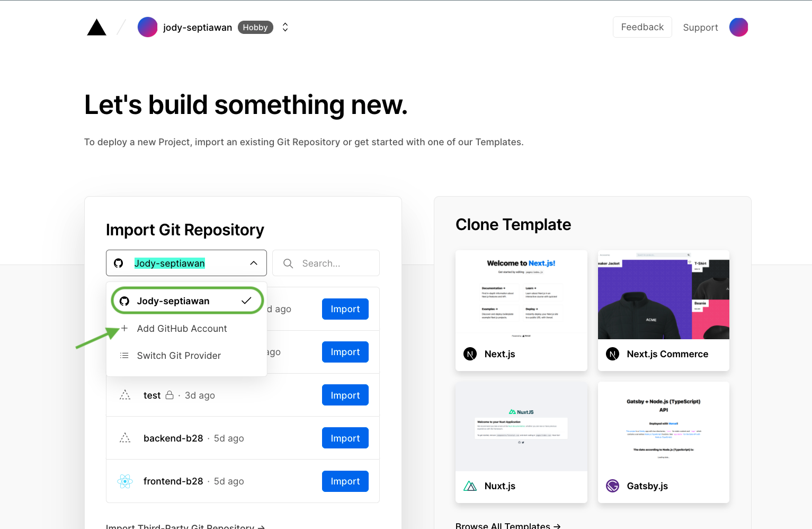812x529 pixels.
Task: Select the checked Jody-septiawan account option
Action: tap(187, 301)
